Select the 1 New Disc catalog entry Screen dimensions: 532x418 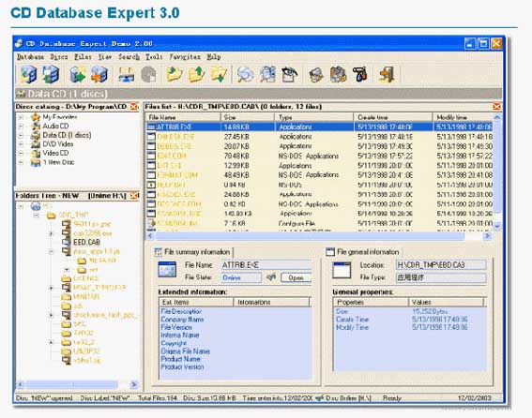pos(58,162)
